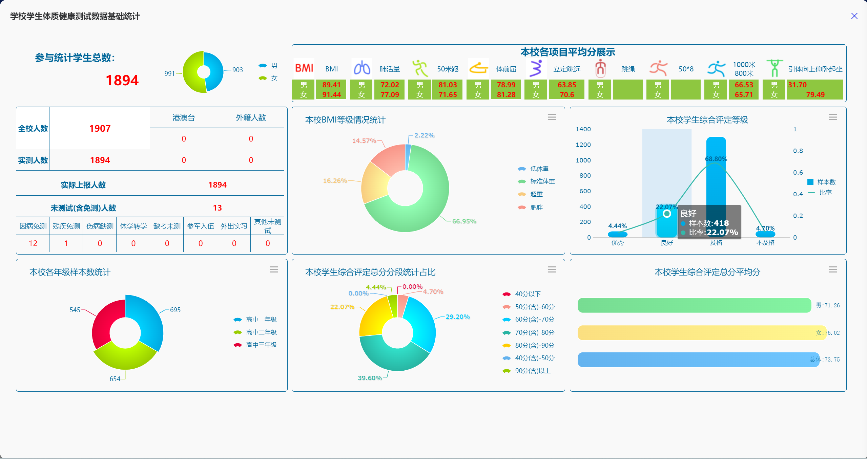Screen dimensions: 868x459
Task: Click the 80分(含)-90分 yellow legend swatch
Action: tap(507, 345)
